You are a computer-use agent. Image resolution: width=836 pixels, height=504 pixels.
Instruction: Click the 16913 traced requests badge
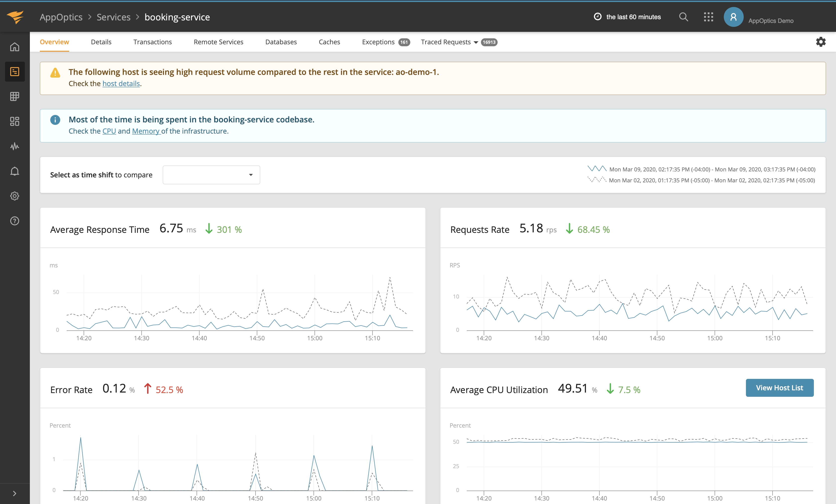pos(489,42)
